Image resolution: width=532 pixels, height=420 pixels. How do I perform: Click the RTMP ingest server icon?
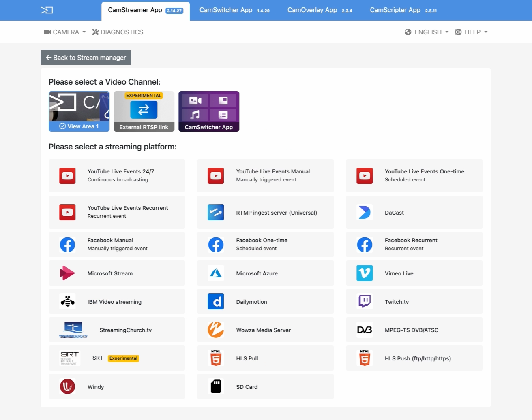216,212
